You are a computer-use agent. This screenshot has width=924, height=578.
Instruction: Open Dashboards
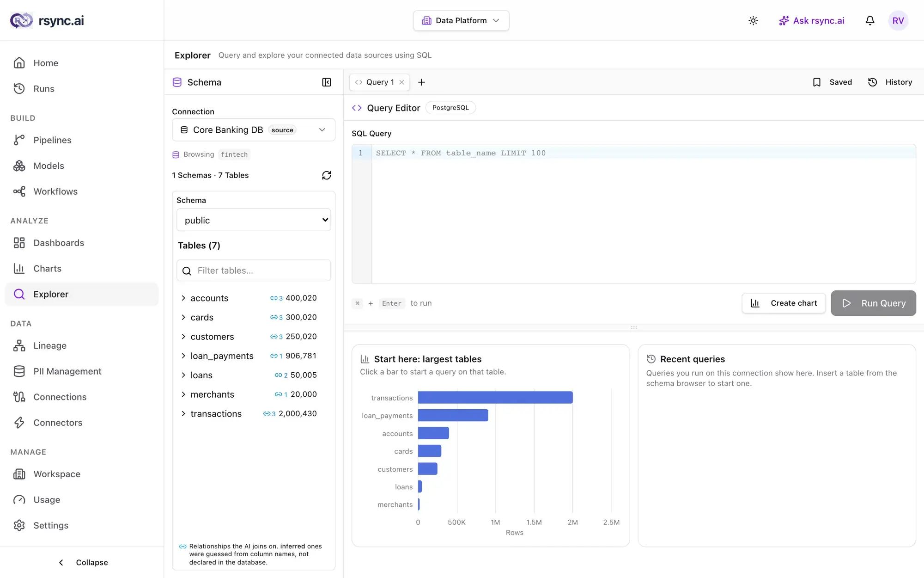pyautogui.click(x=82, y=243)
